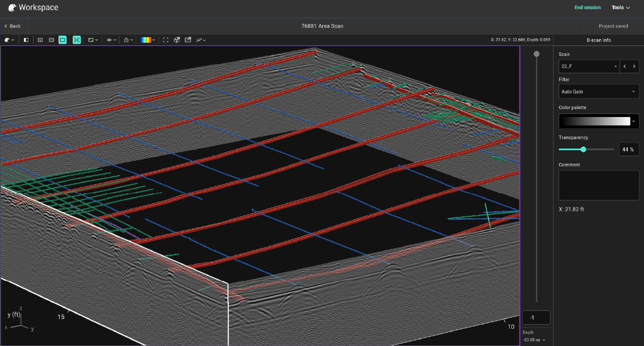
Task: Toggle the 3D view mode
Action: coord(76,40)
